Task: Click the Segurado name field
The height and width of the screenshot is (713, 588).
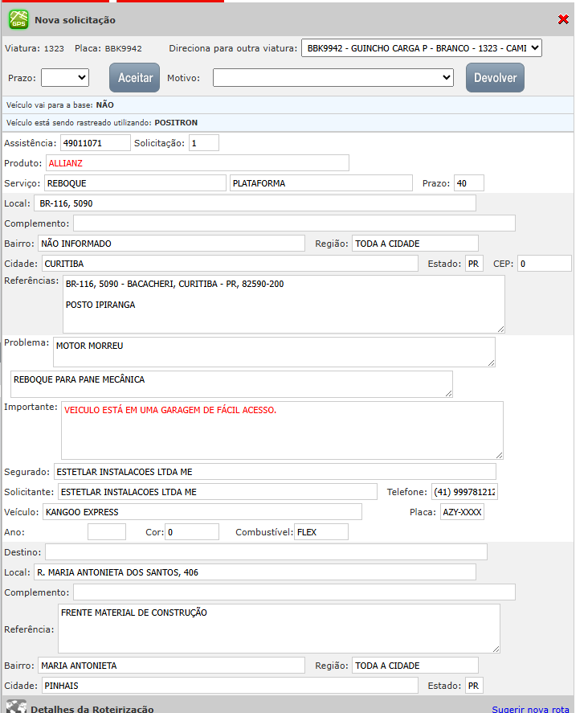Action: [275, 472]
